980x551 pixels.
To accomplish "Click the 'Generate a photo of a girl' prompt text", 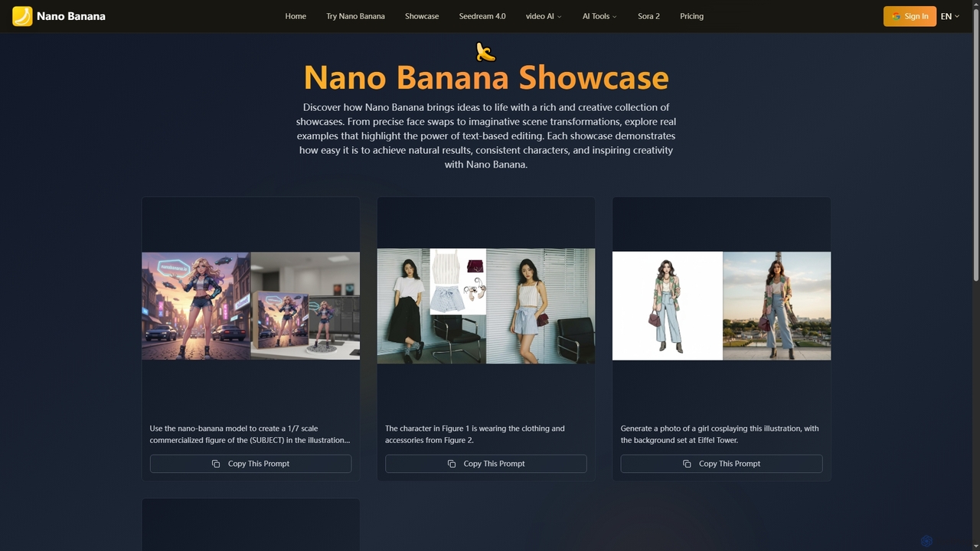I will (x=720, y=435).
